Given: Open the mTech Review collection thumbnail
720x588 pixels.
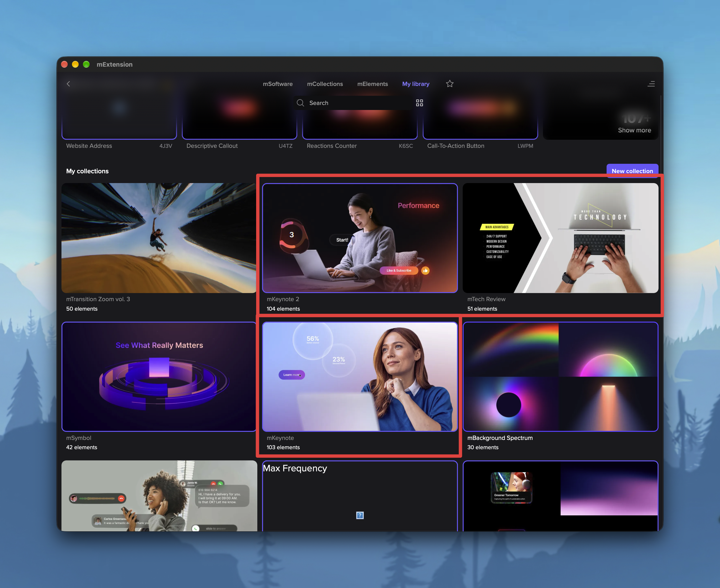Looking at the screenshot, I should pos(560,238).
